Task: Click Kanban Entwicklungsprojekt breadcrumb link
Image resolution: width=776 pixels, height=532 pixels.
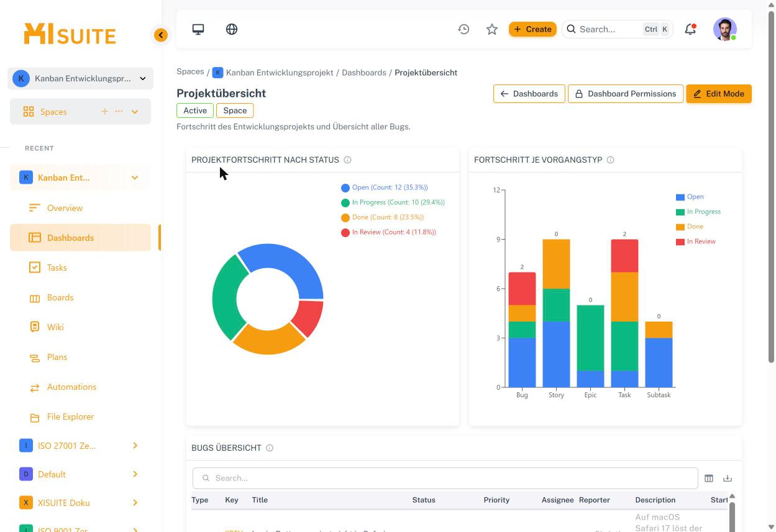Action: pyautogui.click(x=280, y=73)
